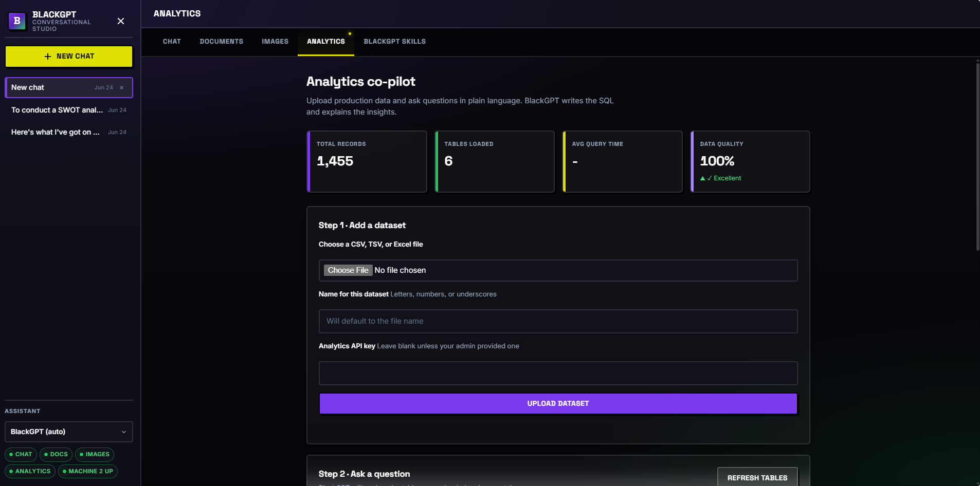Open the 'To conduct a SWOT anal...' conversation
The width and height of the screenshot is (980, 486).
coord(69,110)
